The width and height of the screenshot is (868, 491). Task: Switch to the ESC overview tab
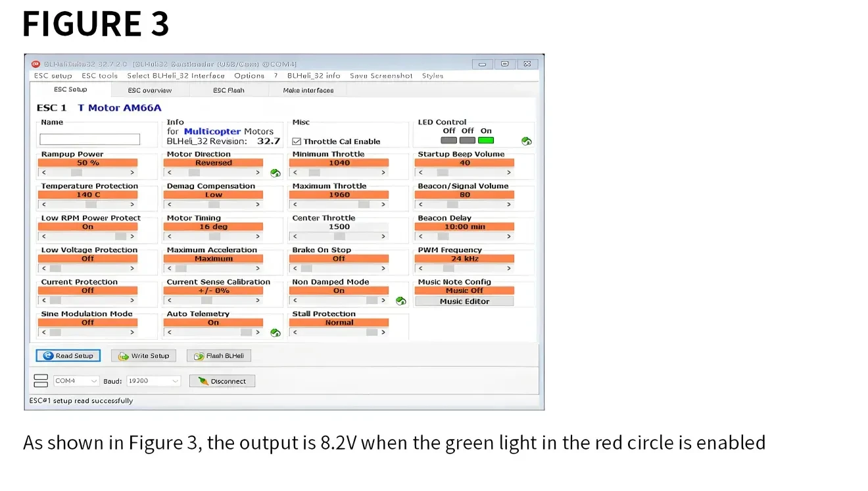click(150, 90)
